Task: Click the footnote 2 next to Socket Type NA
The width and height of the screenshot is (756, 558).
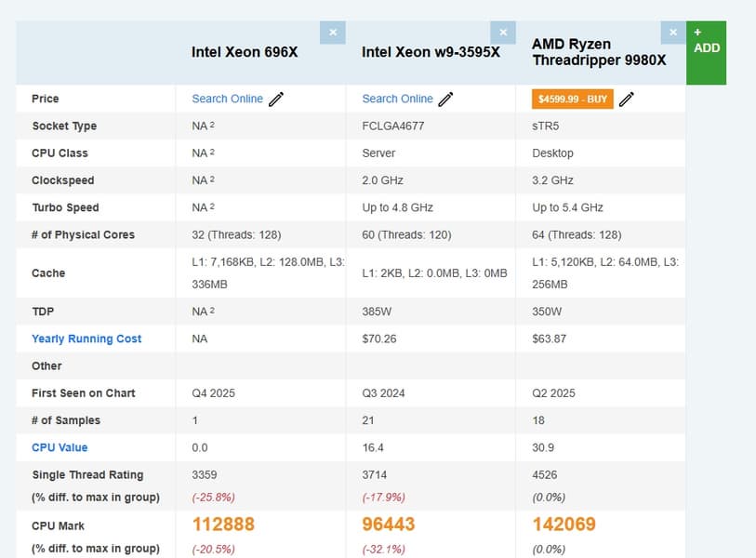Action: [x=212, y=125]
